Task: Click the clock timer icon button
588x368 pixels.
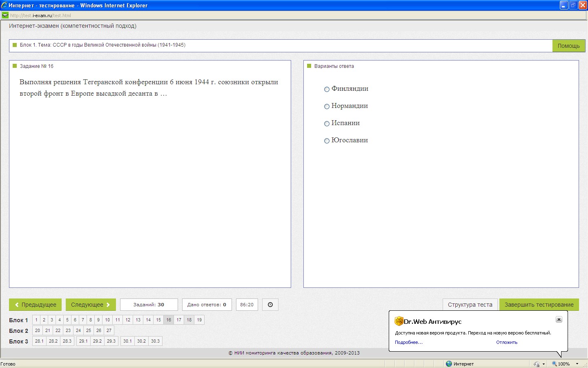Action: pos(270,305)
